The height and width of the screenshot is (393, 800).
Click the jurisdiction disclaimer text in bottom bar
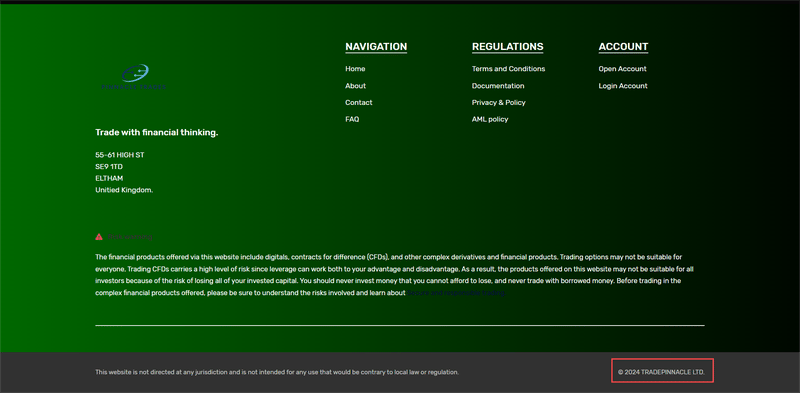pyautogui.click(x=277, y=372)
